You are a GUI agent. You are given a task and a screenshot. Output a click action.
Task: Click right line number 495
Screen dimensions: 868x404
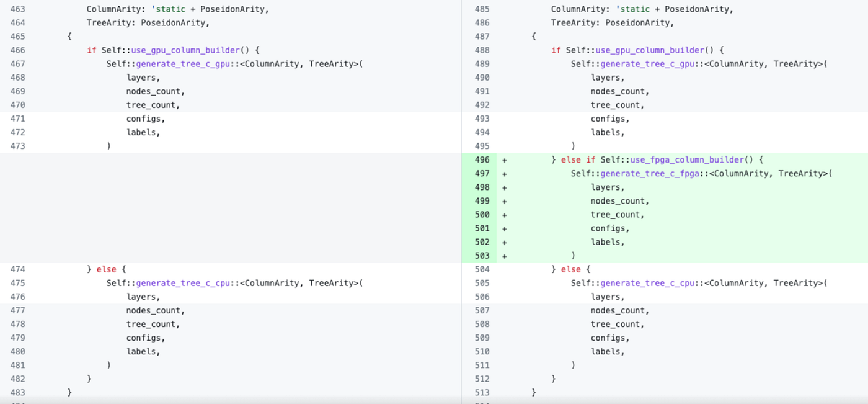tap(482, 146)
